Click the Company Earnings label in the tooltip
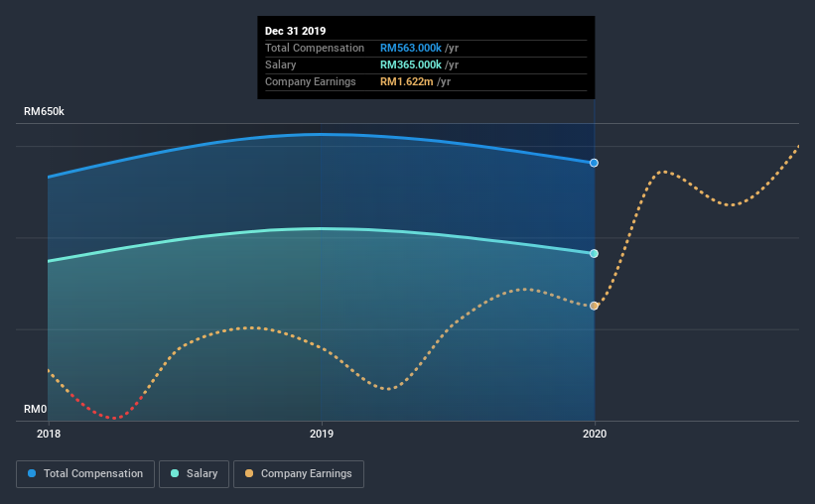 pos(311,82)
